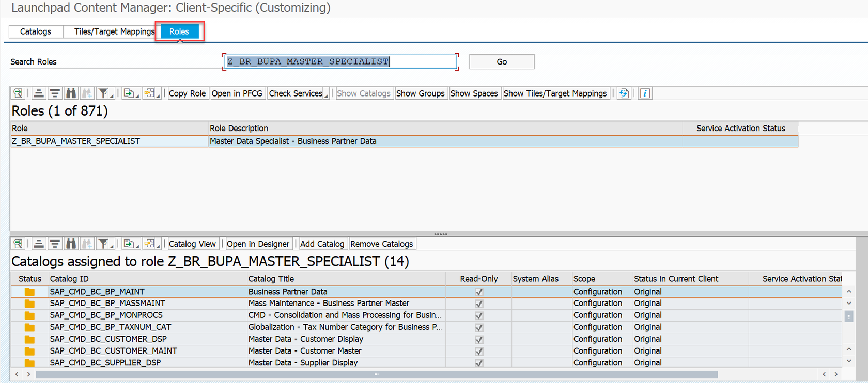The image size is (868, 383).
Task: Click folder status icon for SAP_CMD_BC_BP_MASSMAINT
Action: [29, 304]
